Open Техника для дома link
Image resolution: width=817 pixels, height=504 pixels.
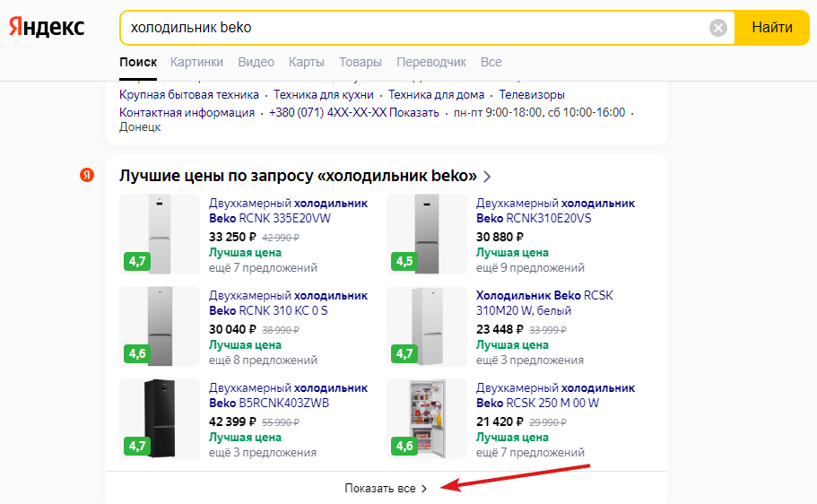436,95
